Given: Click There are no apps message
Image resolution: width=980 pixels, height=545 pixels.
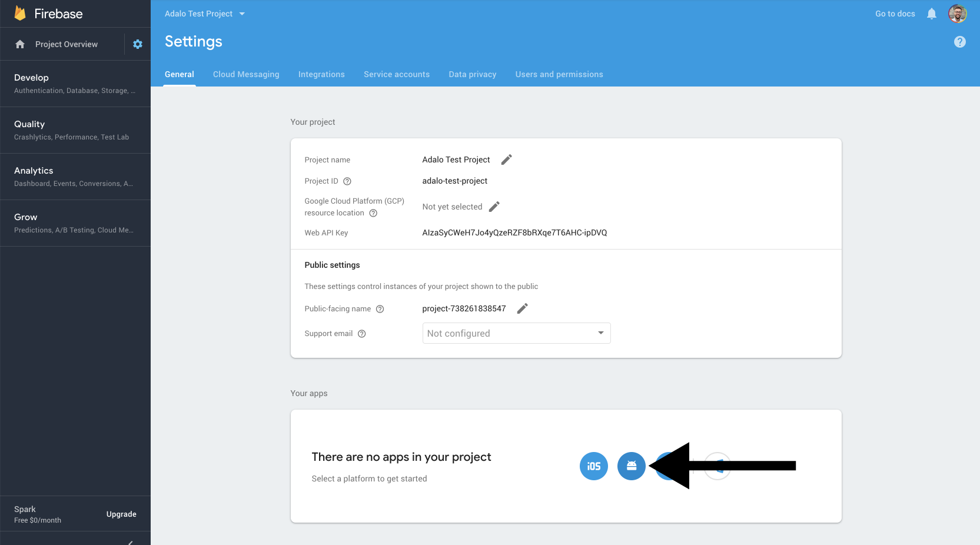Looking at the screenshot, I should (401, 457).
